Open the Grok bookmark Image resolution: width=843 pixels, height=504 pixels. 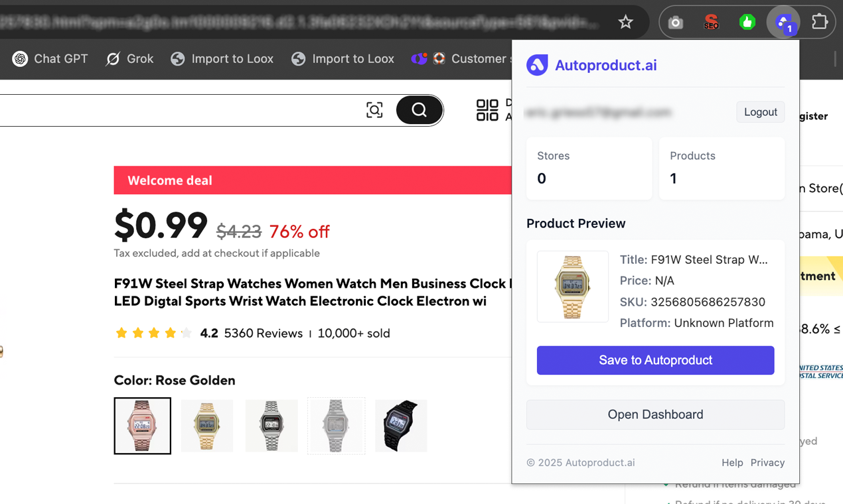pos(130,59)
